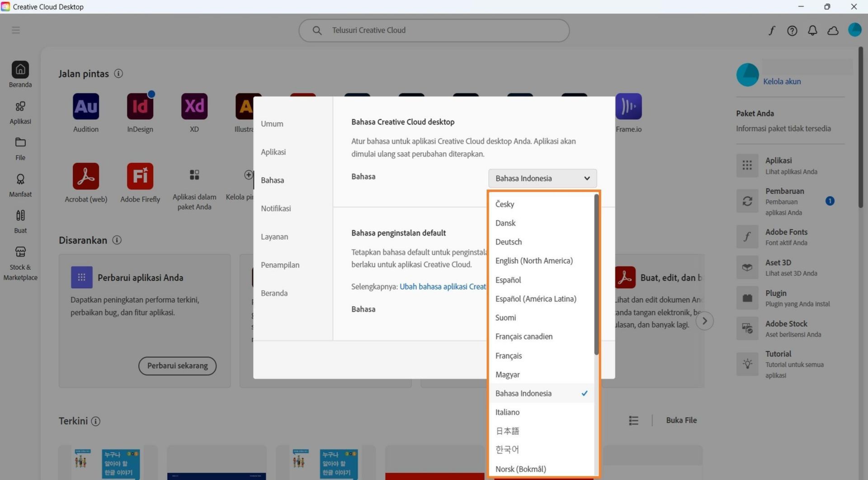Open the hamburger menu icon

click(16, 30)
